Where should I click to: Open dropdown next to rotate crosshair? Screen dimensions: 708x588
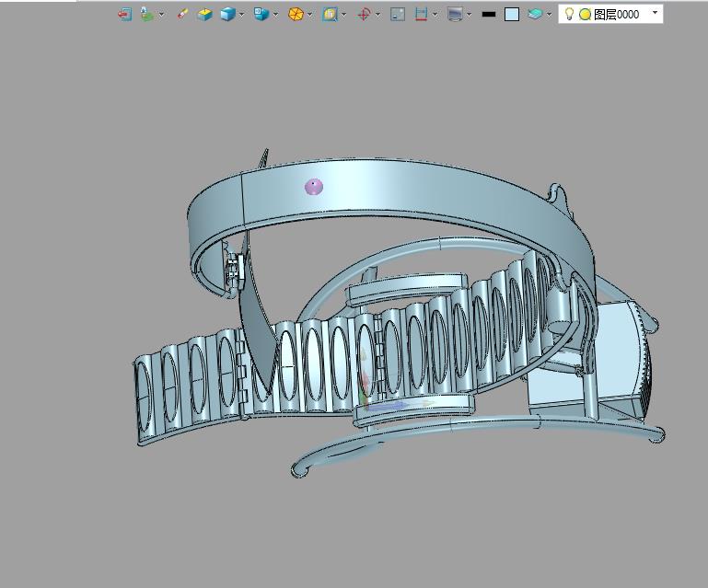click(377, 15)
